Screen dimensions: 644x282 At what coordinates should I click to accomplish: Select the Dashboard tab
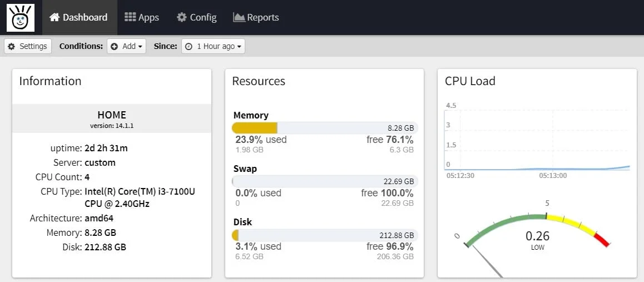click(x=78, y=17)
